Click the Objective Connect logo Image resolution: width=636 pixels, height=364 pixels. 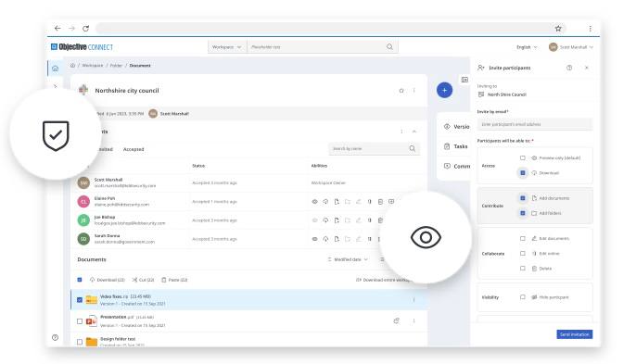click(x=82, y=47)
